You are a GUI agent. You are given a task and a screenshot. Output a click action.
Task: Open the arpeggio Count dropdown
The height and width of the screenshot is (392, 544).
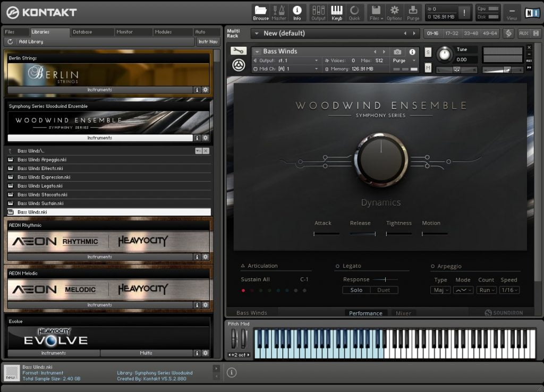(x=487, y=290)
